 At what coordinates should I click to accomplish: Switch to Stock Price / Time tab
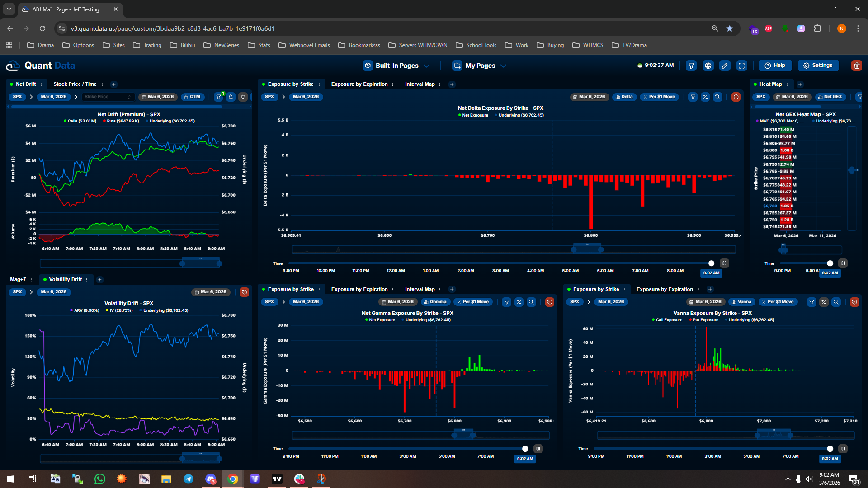tap(75, 84)
